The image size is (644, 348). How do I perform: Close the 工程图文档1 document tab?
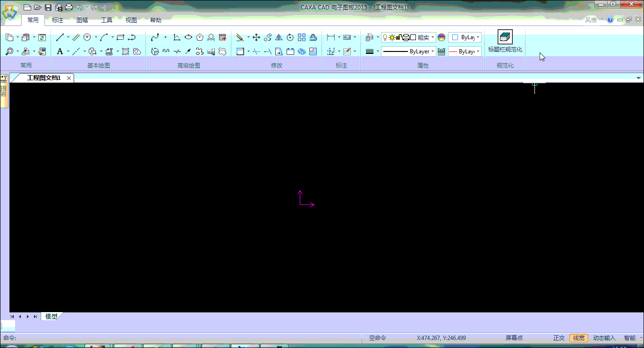pos(69,78)
